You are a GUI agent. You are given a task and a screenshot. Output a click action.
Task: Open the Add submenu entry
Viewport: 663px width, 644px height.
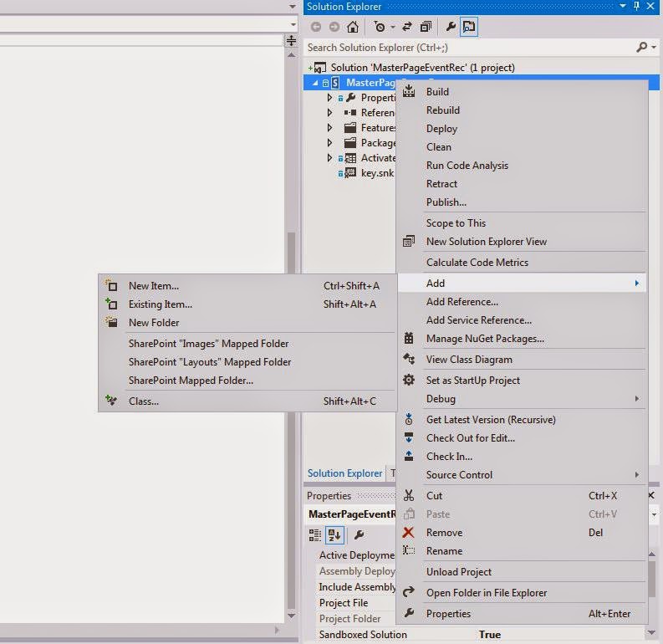(522, 283)
